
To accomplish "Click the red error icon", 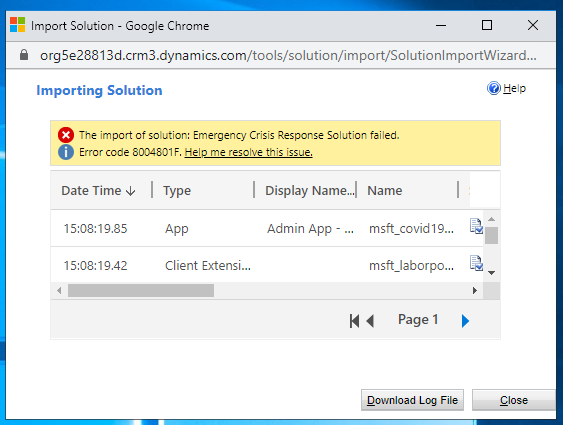I will 66,135.
